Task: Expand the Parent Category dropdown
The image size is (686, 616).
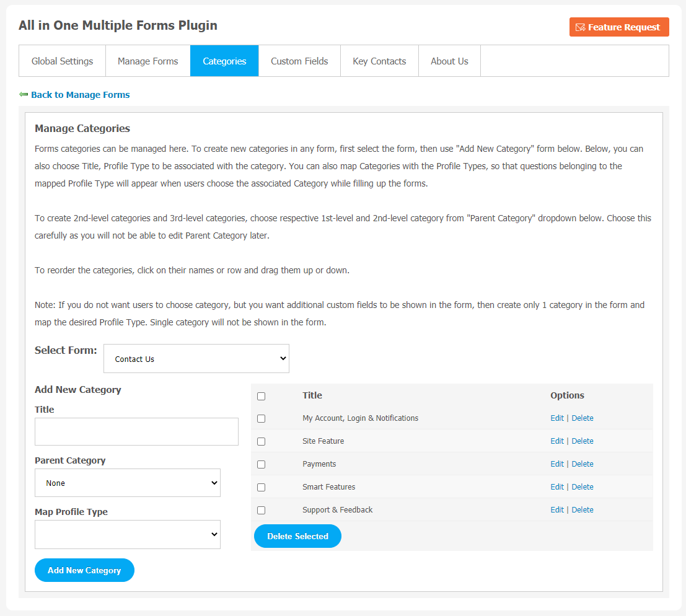Action: click(128, 483)
